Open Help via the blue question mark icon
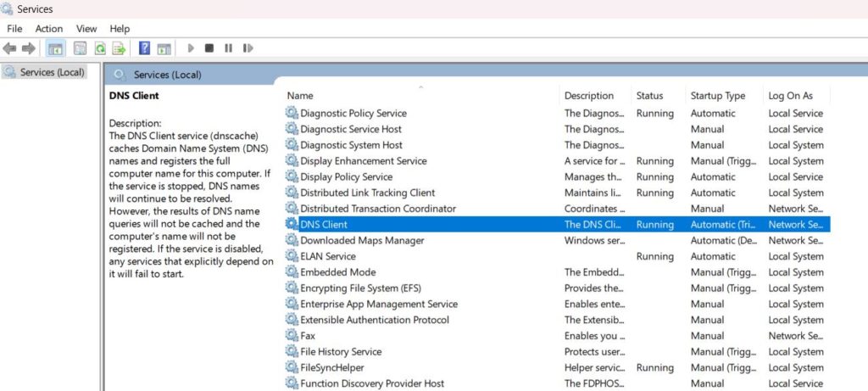Image resolution: width=868 pixels, height=391 pixels. [144, 48]
